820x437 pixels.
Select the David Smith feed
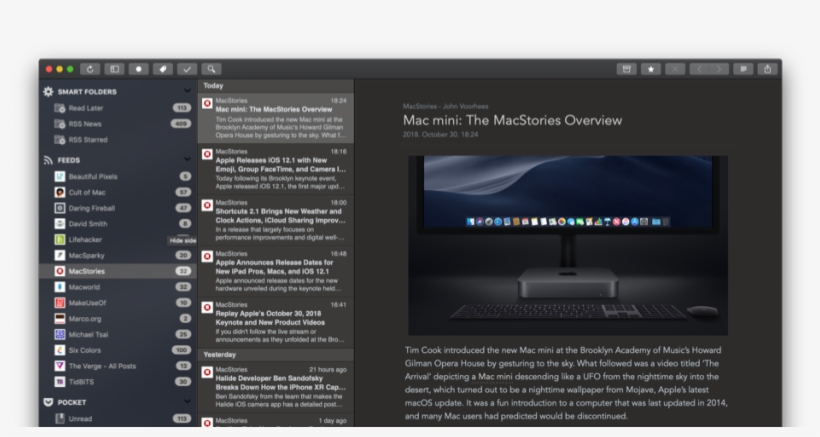coord(118,224)
